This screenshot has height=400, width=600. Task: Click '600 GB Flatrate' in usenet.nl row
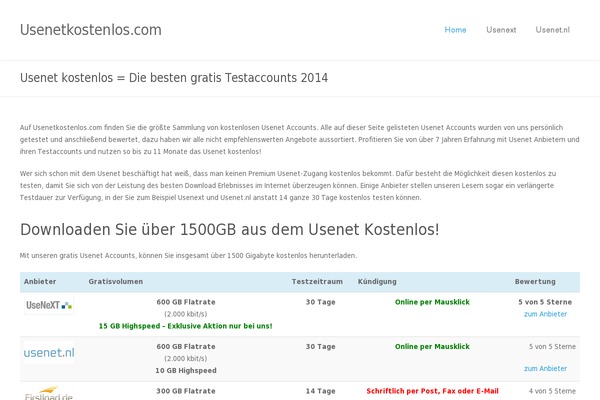[186, 346]
